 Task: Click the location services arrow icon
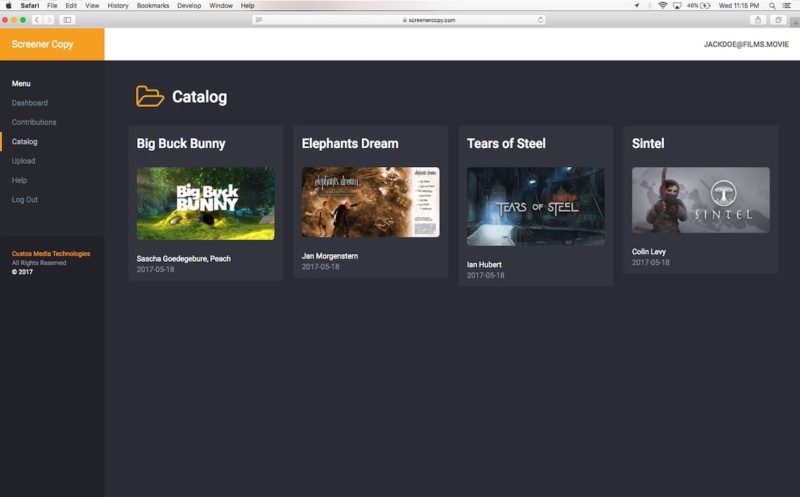(x=637, y=6)
